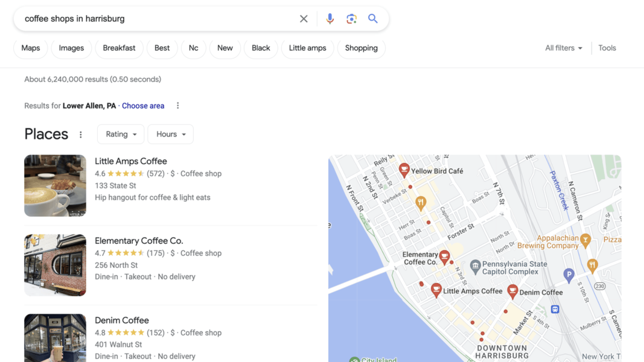Click the Little Amps Coffee latte photo

click(55, 186)
